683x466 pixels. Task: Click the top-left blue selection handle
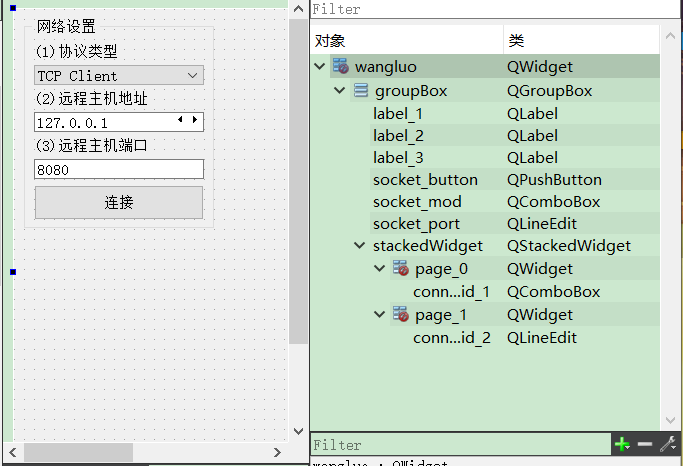point(13,7)
